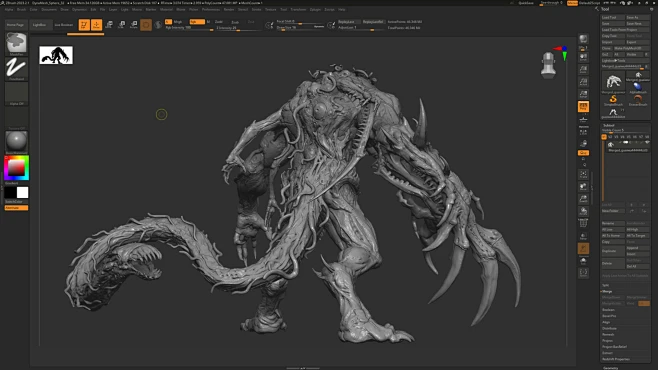Click the creature silhouette thumbnail
658x370 pixels.
pos(56,55)
